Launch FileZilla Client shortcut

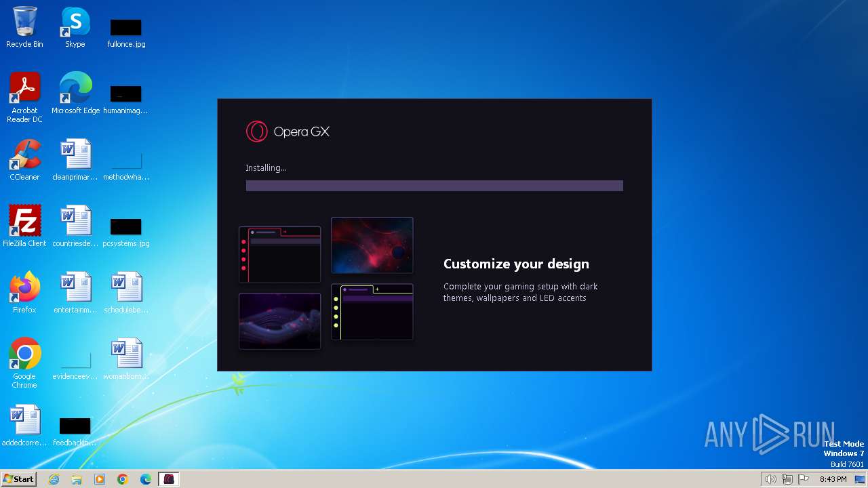24,226
